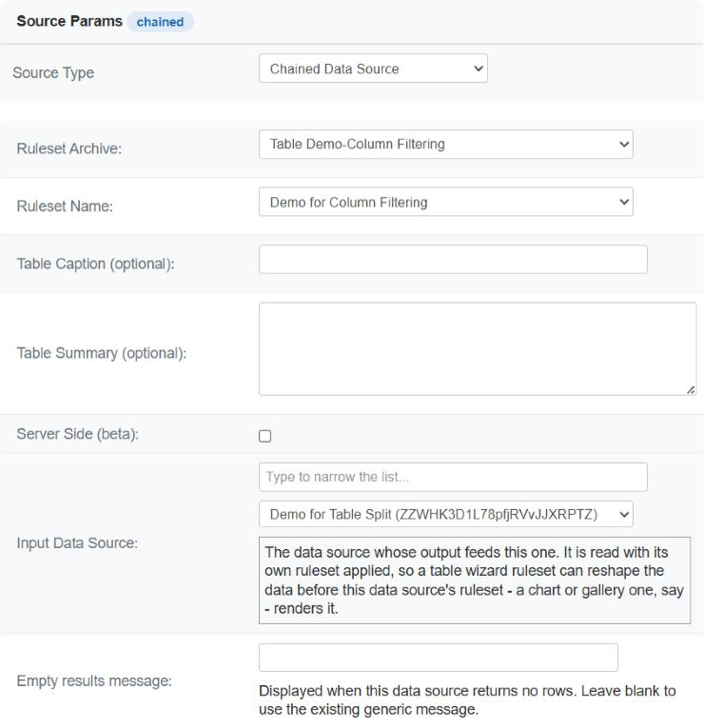Click the Input Data Source help description box
The height and width of the screenshot is (728, 704).
[x=475, y=580]
